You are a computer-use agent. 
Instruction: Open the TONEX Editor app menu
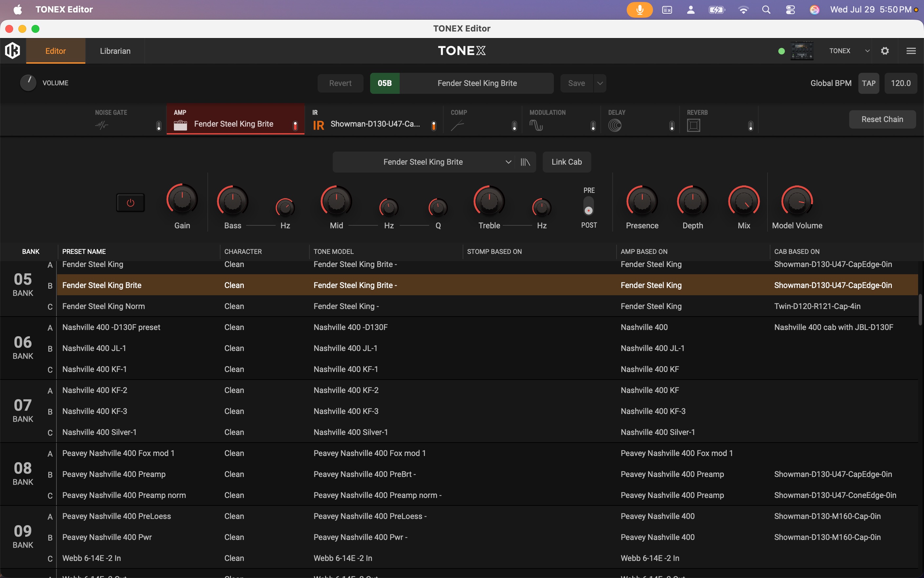point(64,10)
